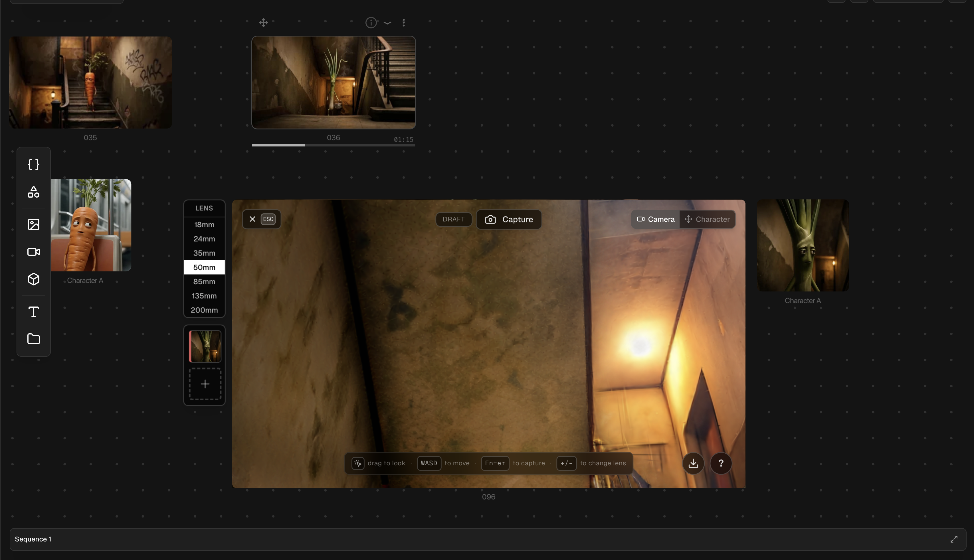Select the shapes tool in sidebar
Image resolution: width=974 pixels, height=560 pixels.
click(x=33, y=192)
